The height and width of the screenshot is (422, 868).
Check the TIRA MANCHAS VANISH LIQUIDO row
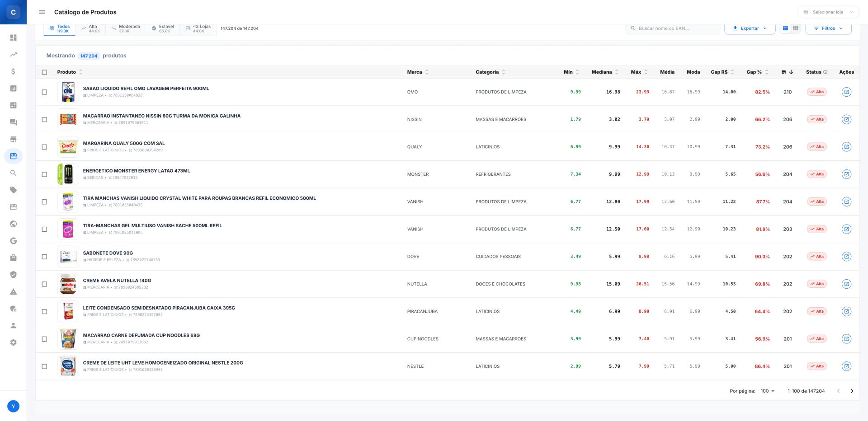click(x=44, y=202)
